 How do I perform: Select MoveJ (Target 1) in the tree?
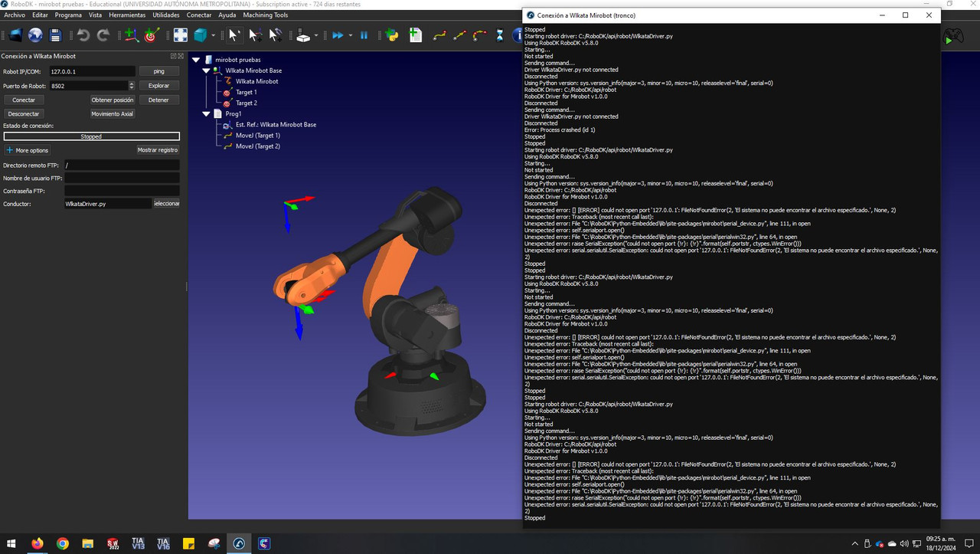(257, 135)
